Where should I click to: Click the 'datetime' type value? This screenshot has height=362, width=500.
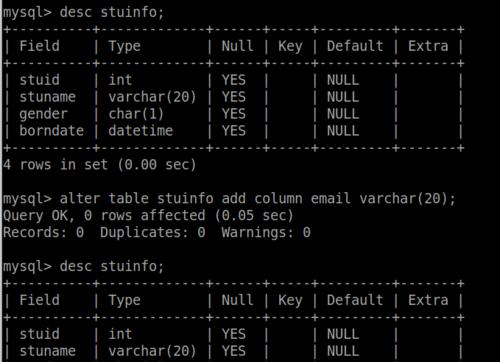pyautogui.click(x=140, y=131)
